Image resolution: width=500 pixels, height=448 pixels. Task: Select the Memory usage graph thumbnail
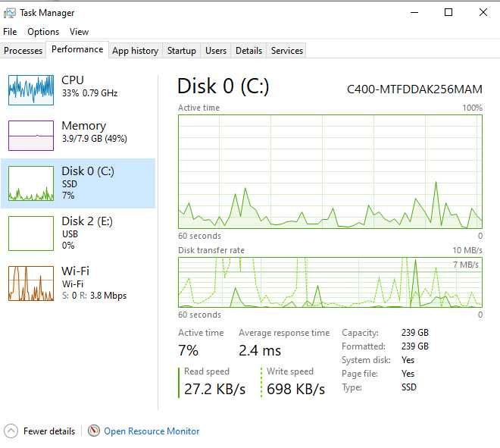[x=31, y=136]
